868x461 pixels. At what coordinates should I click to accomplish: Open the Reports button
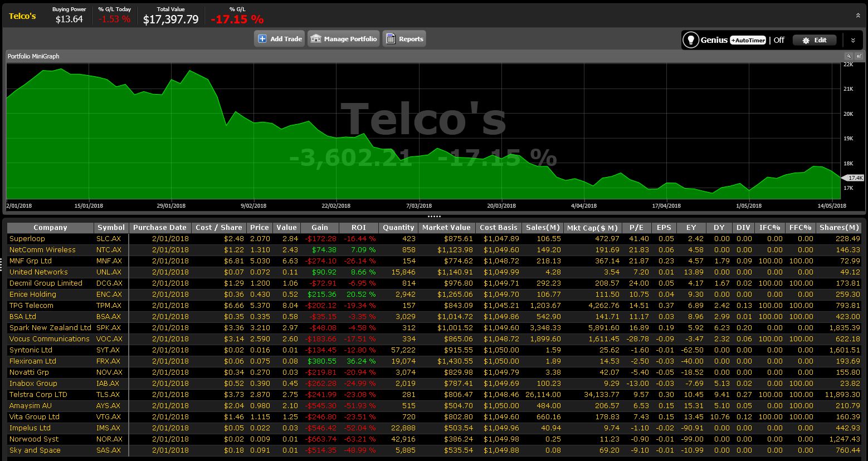404,38
